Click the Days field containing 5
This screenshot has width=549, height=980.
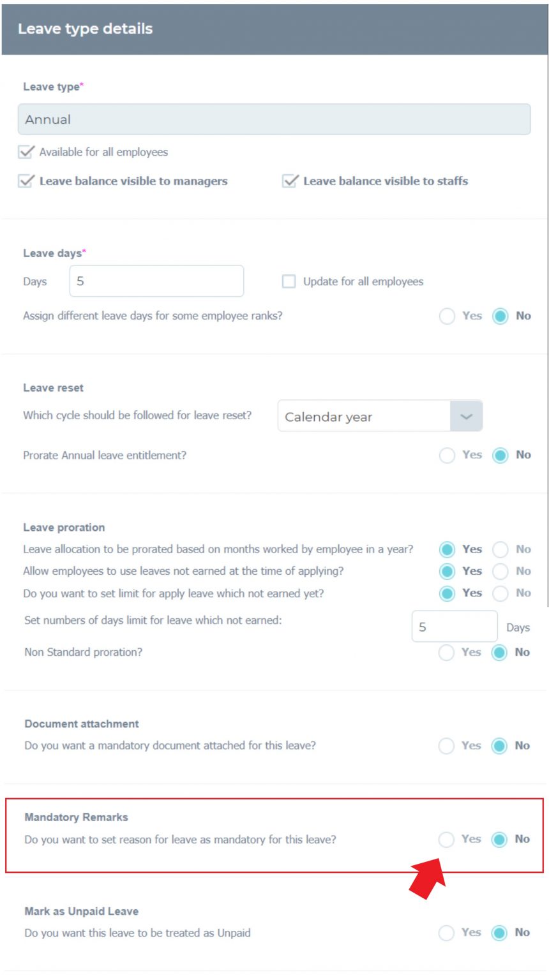coord(156,281)
